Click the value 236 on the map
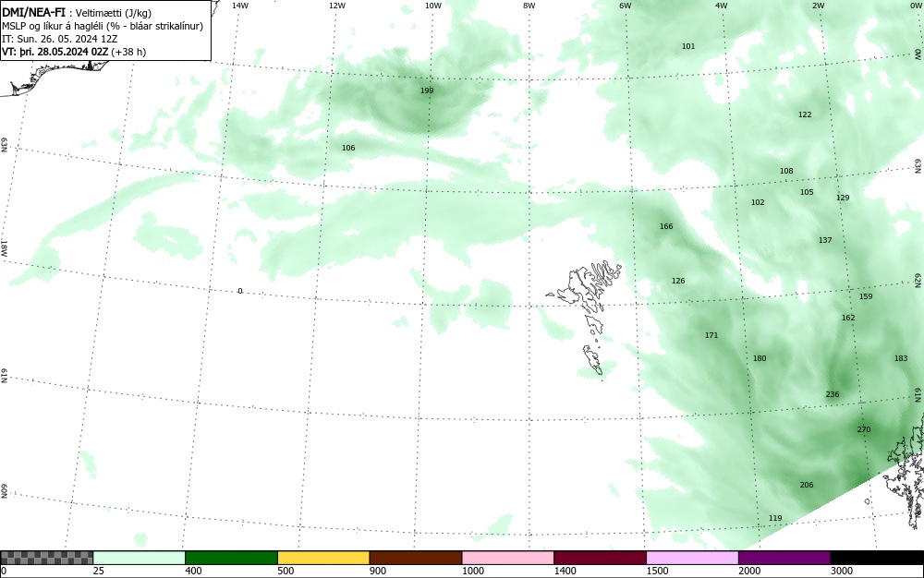This screenshot has width=924, height=578. pos(833,394)
